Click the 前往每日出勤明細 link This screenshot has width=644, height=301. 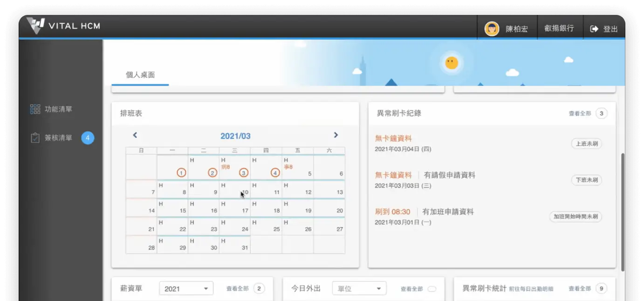(531, 289)
